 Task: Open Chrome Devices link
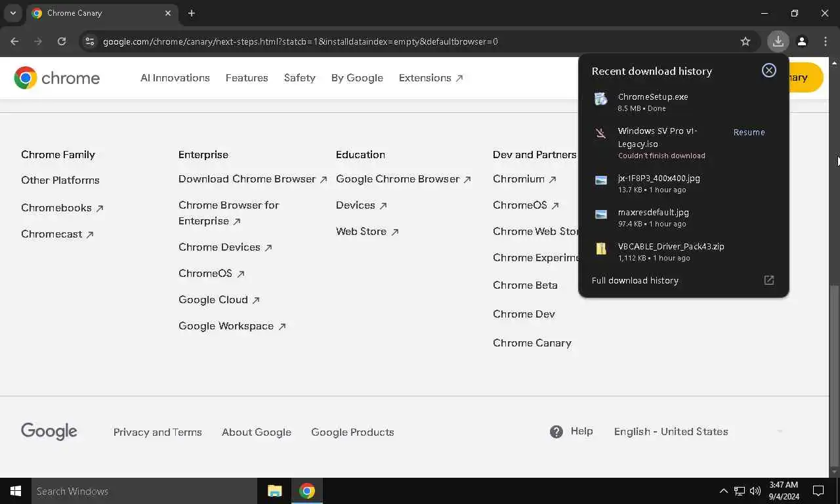[225, 247]
